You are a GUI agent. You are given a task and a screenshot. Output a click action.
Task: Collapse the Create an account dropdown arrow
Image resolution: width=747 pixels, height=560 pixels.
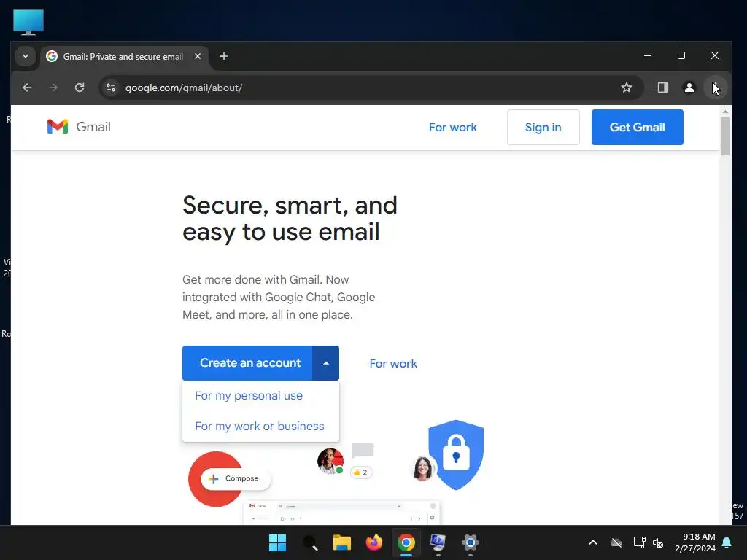(x=326, y=363)
